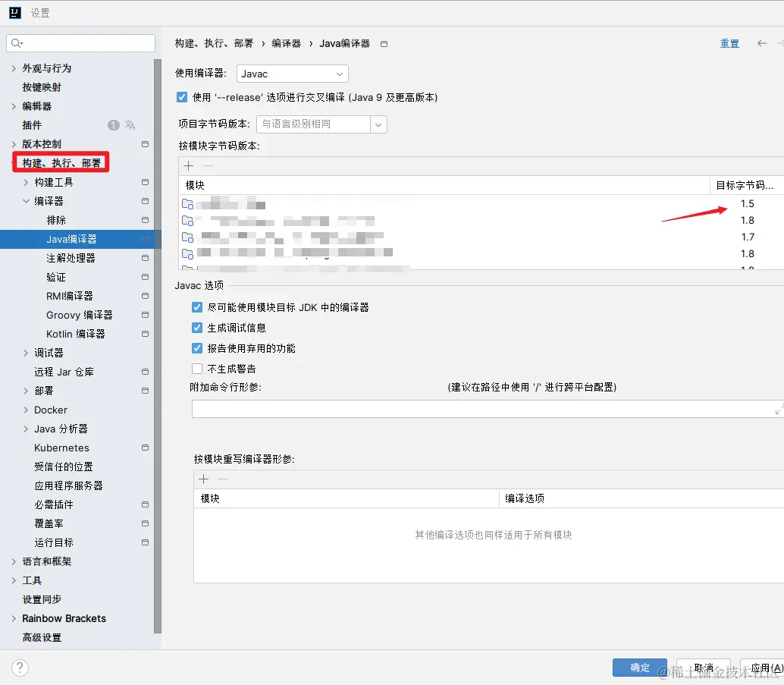Toggle the 生成调试信息 checkbox
The height and width of the screenshot is (685, 784).
click(x=197, y=328)
